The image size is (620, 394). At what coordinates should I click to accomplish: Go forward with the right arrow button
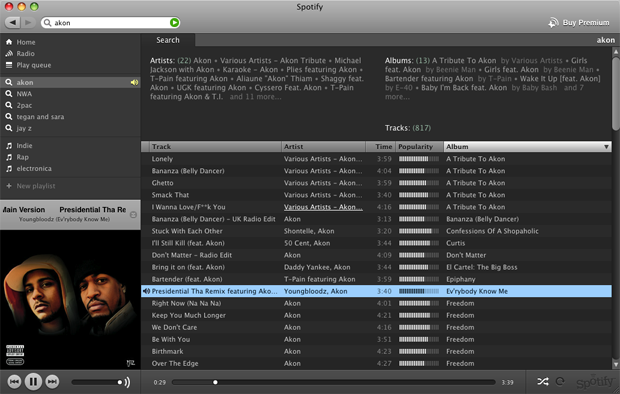pos(28,23)
